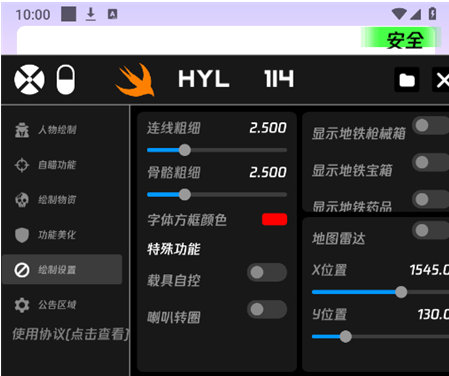Turn on the 地图雷达 switch
This screenshot has width=449, height=376.
point(431,230)
